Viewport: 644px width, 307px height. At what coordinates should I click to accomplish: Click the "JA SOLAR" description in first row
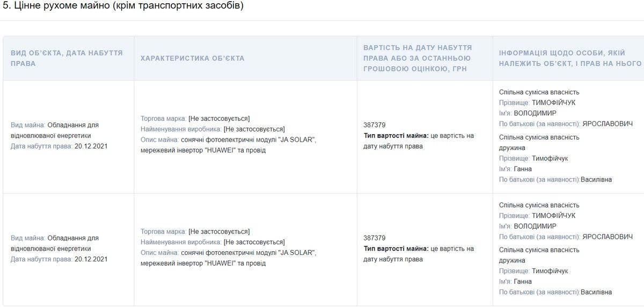[x=296, y=140]
